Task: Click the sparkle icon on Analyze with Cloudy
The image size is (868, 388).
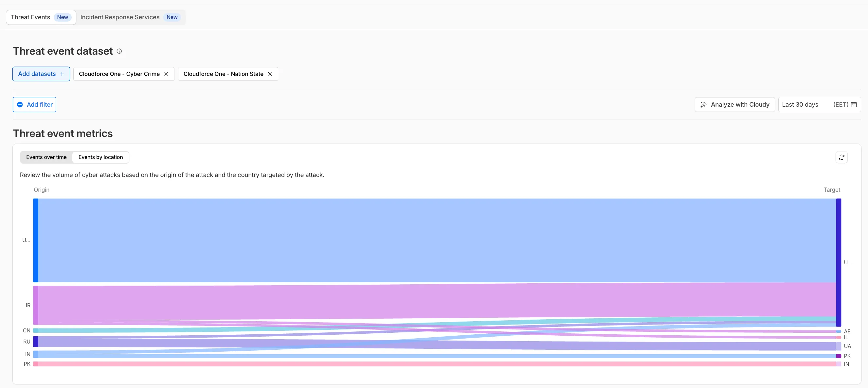Action: coord(704,104)
